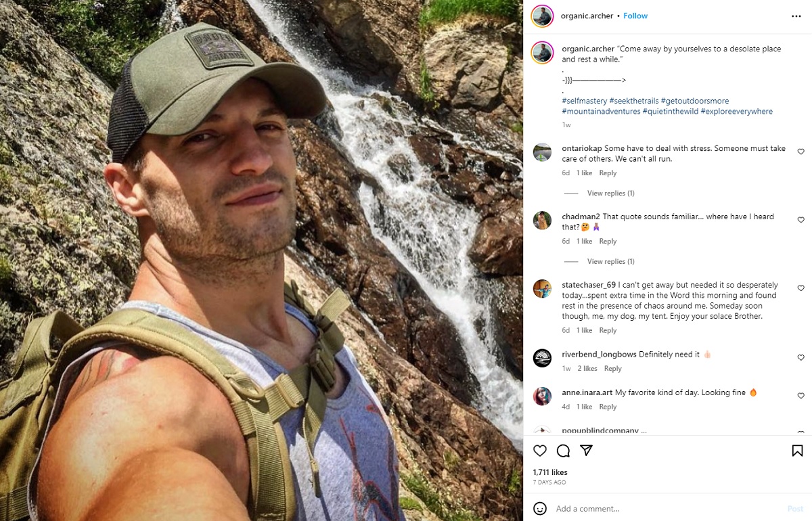This screenshot has height=521, width=812.
Task: Open the comment bubble icon
Action: [563, 451]
